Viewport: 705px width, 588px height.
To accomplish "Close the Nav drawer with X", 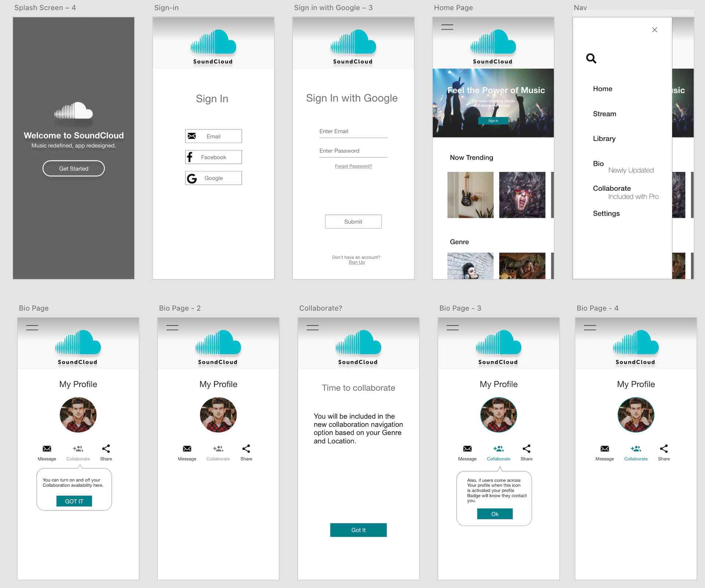I will pyautogui.click(x=655, y=30).
